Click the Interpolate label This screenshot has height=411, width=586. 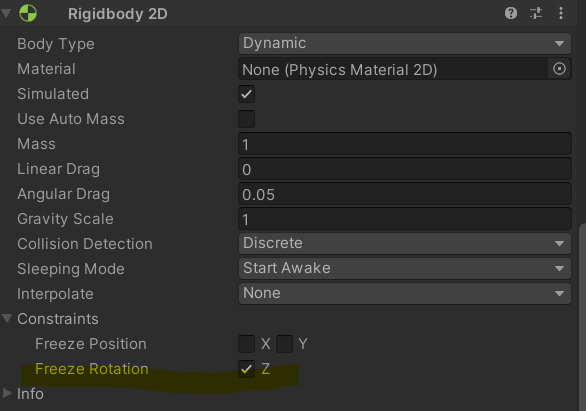click(55, 294)
